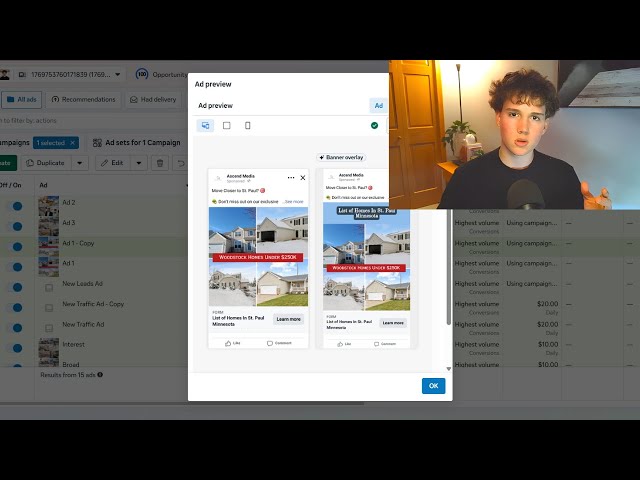Open the All ads tab
This screenshot has height=480, width=640.
point(21,100)
